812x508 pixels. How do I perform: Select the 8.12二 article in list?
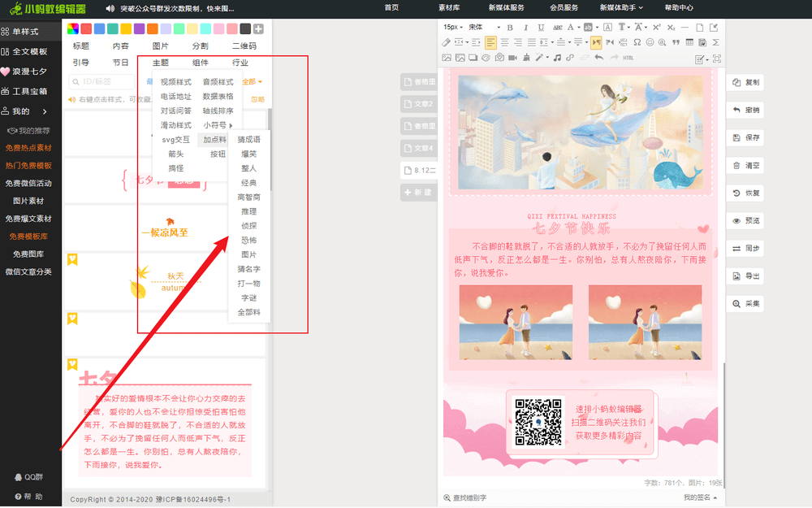418,170
